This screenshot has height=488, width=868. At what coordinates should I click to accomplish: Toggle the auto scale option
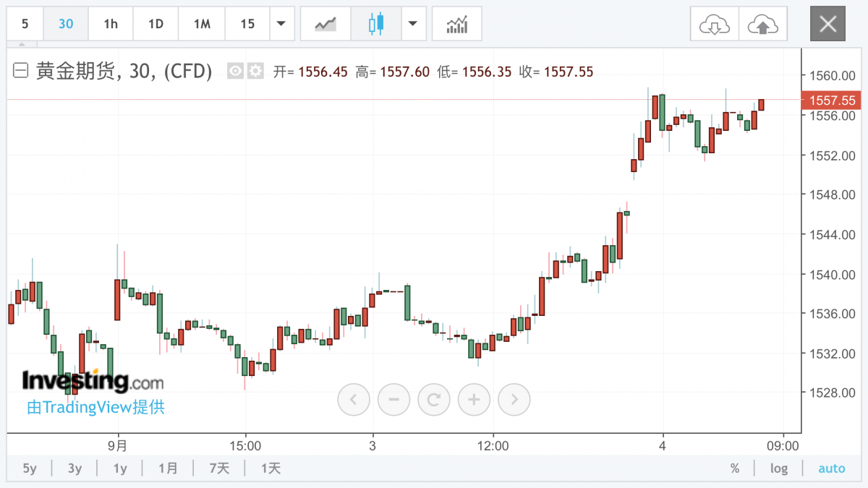[831, 468]
